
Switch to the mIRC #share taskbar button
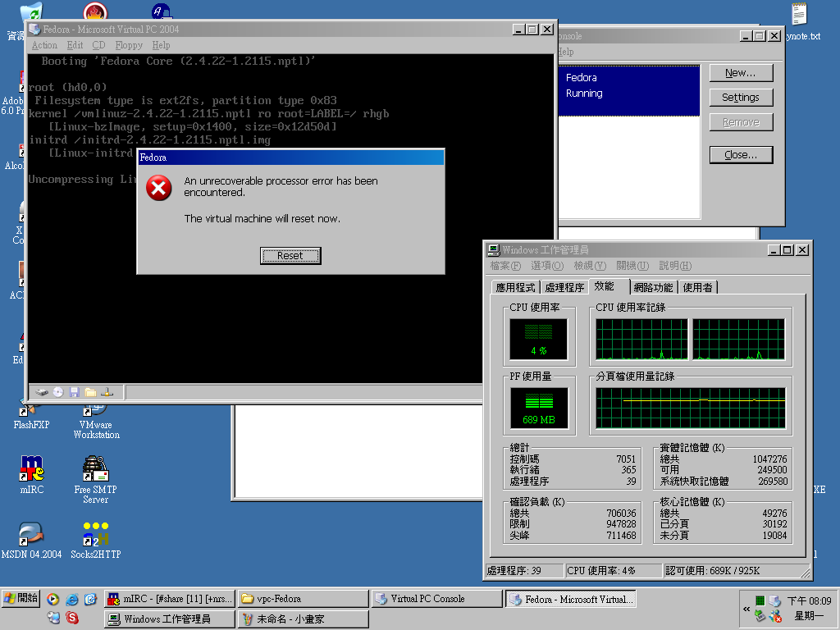coord(170,599)
